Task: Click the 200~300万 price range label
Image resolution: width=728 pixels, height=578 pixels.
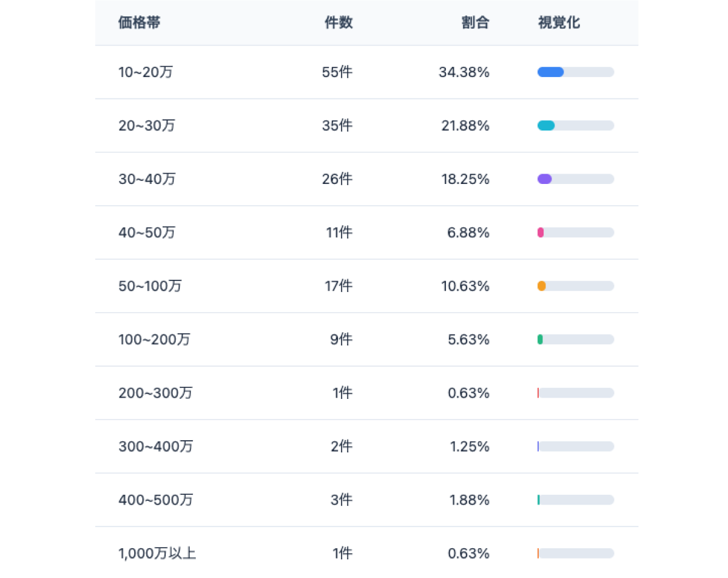Action: coord(155,393)
